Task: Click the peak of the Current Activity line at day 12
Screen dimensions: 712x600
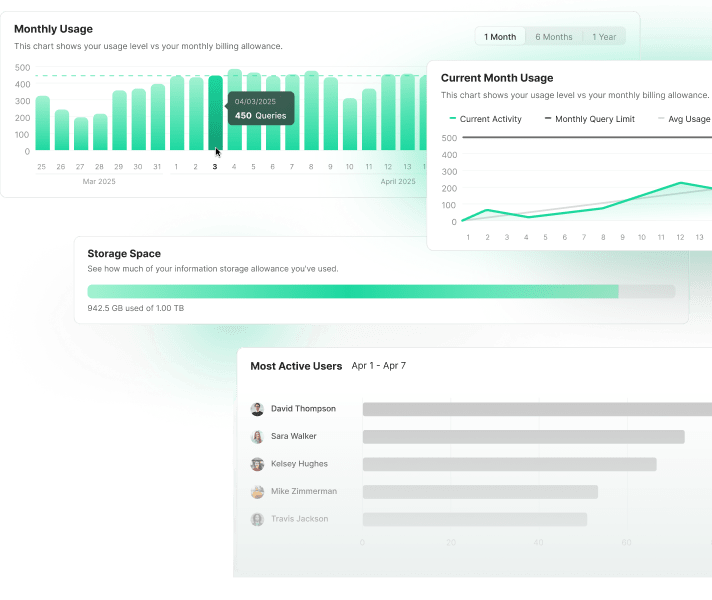Action: click(680, 183)
